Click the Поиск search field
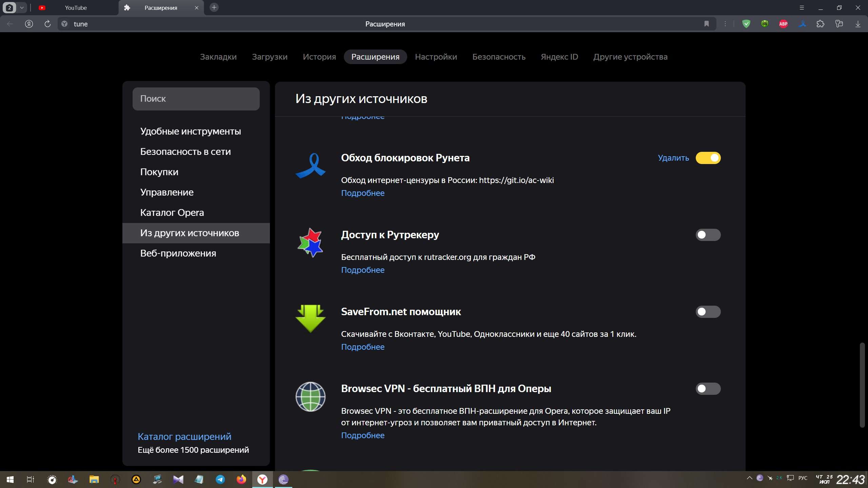This screenshot has height=488, width=868. pyautogui.click(x=196, y=99)
